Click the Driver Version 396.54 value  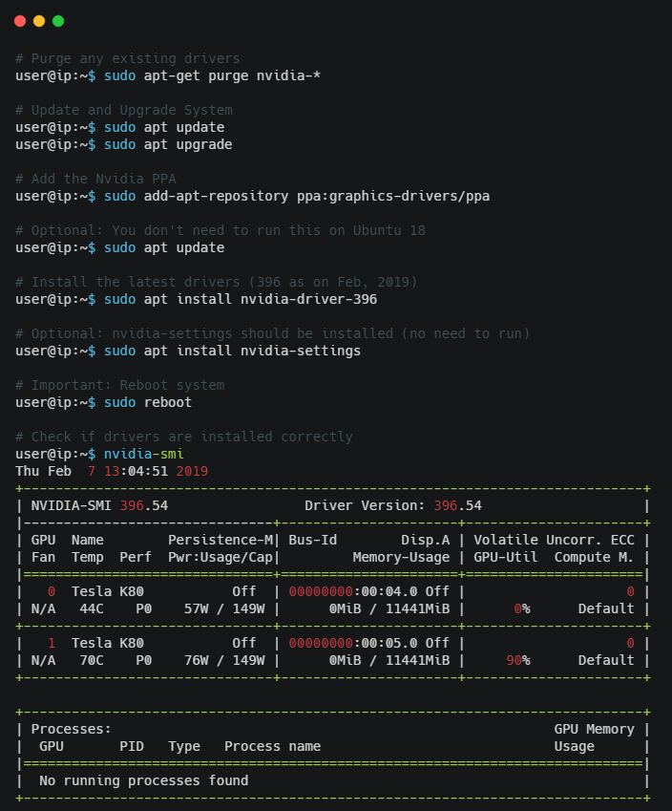click(457, 505)
